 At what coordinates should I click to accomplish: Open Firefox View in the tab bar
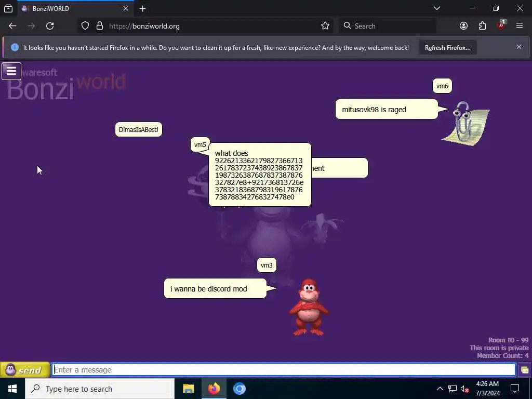(8, 8)
